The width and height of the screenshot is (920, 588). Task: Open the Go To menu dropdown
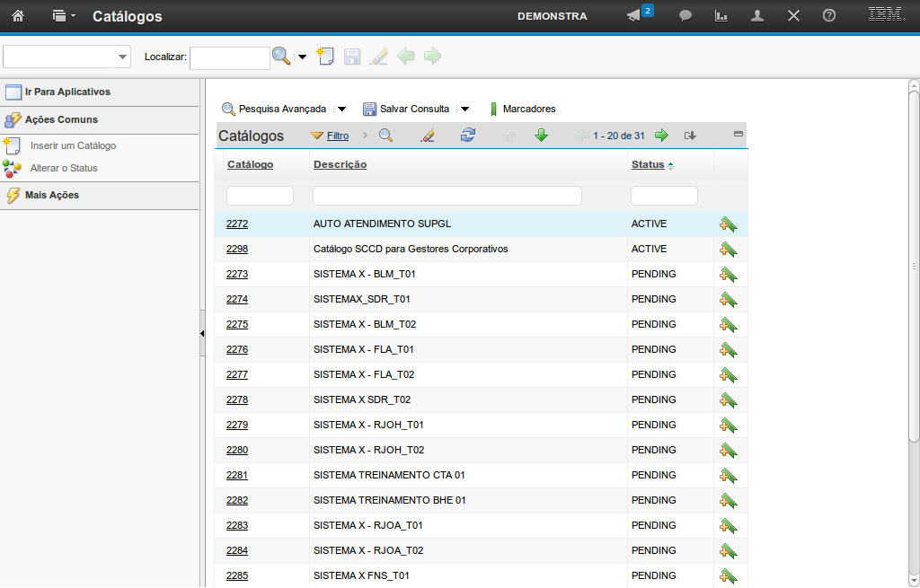coord(64,16)
